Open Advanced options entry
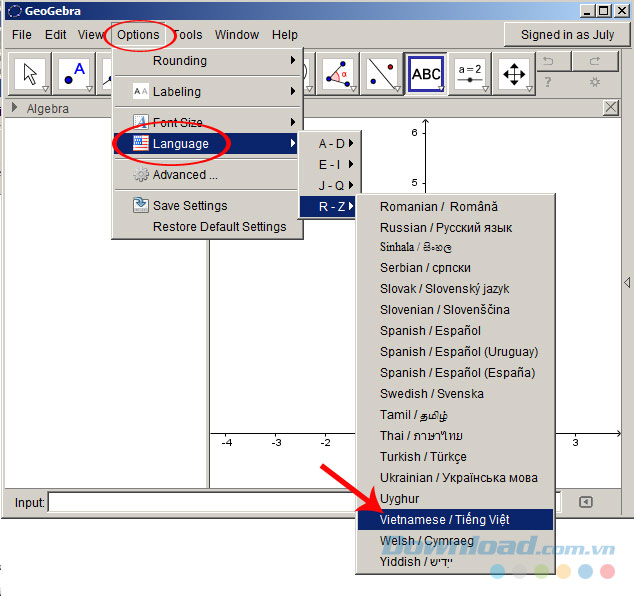Image resolution: width=634 pixels, height=596 pixels. tap(185, 175)
